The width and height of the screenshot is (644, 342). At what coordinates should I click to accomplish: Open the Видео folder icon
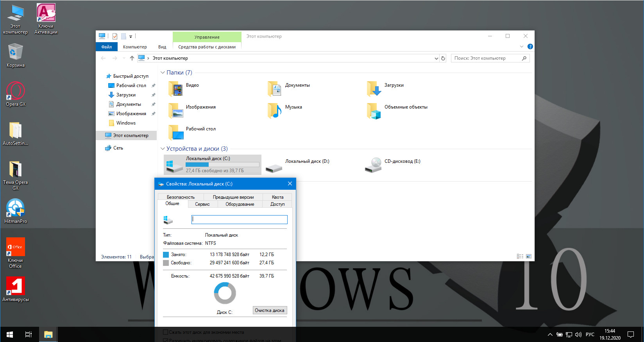[176, 89]
